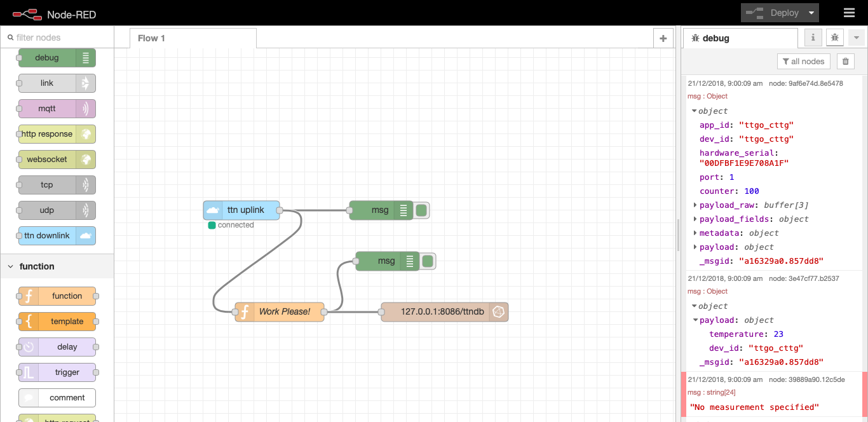868x422 pixels.
Task: Open the all nodes filter button
Action: click(804, 62)
